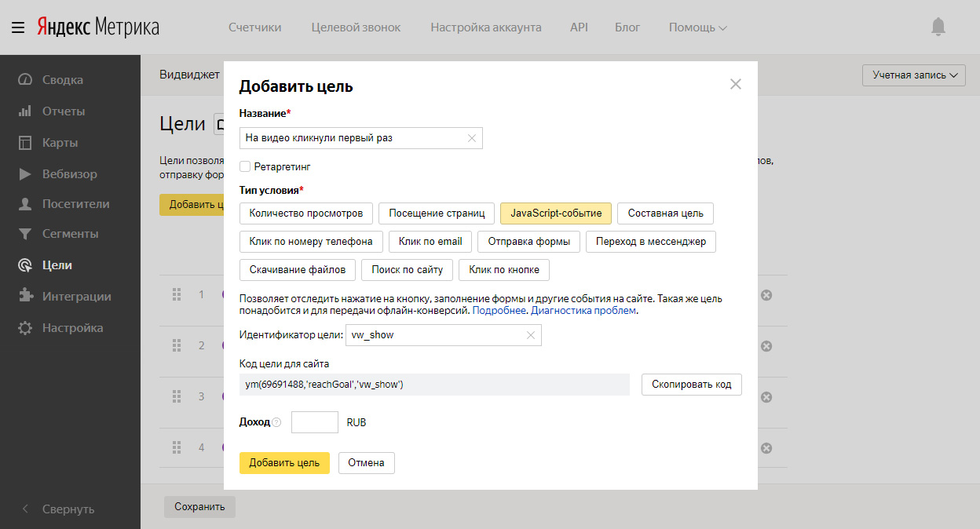Screen dimensions: 980x529
Task: Delete goal row 3 with X icon
Action: (767, 397)
